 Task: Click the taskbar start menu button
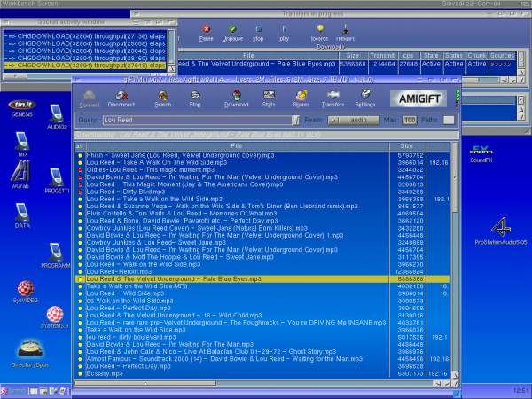click(x=13, y=391)
